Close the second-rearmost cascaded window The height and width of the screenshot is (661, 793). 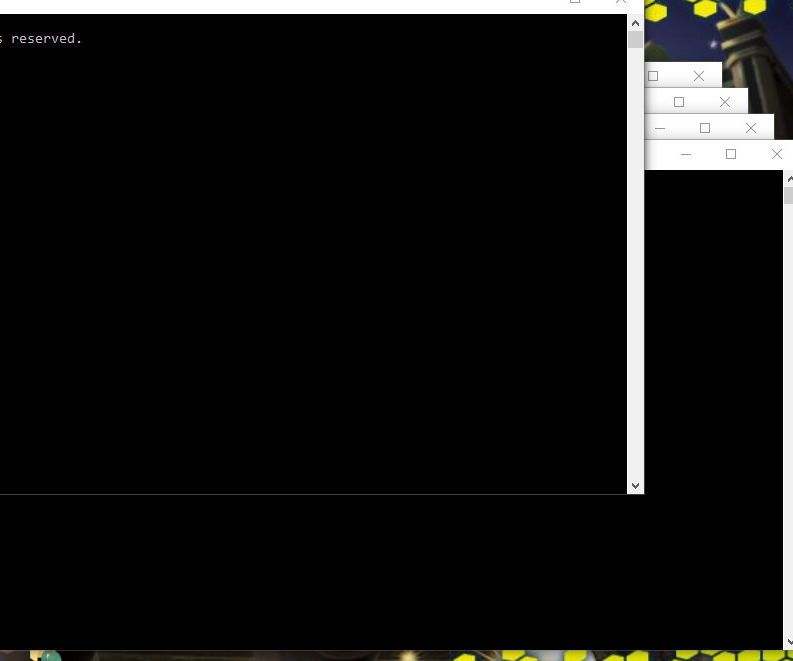(x=725, y=102)
